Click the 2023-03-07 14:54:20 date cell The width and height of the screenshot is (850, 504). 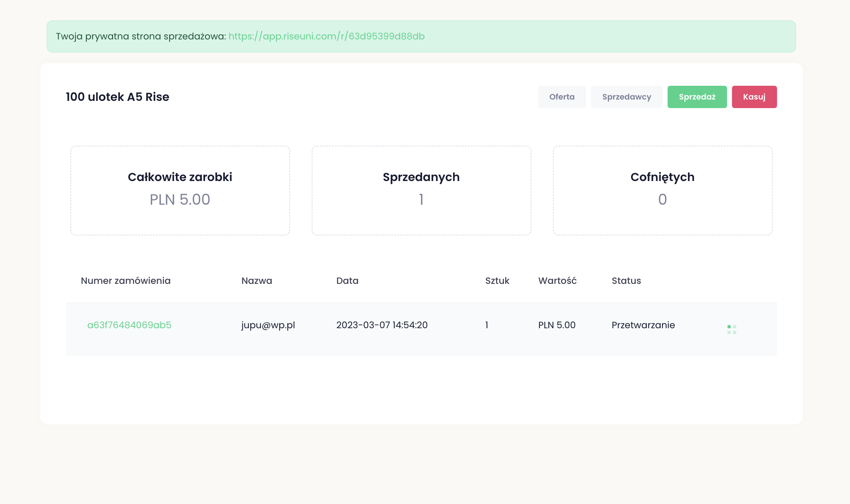(382, 325)
